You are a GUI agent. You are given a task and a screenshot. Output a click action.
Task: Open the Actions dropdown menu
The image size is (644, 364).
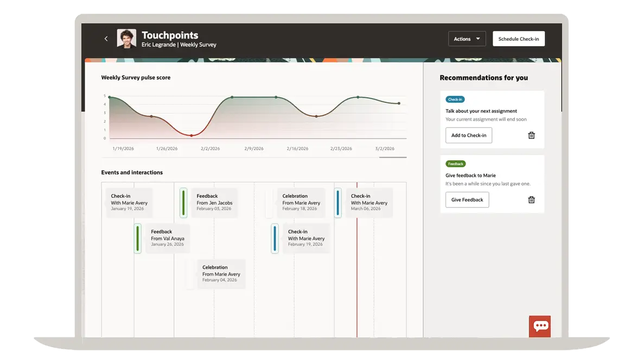[467, 39]
